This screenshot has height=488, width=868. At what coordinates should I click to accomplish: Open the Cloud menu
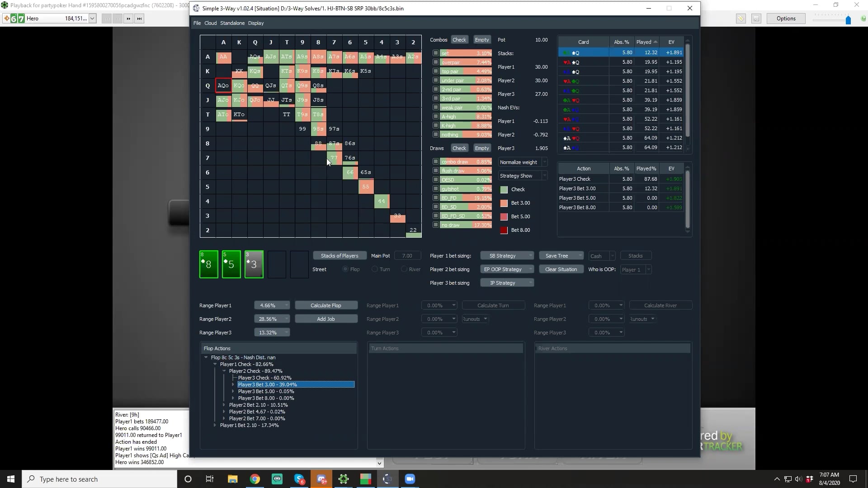[x=210, y=23]
